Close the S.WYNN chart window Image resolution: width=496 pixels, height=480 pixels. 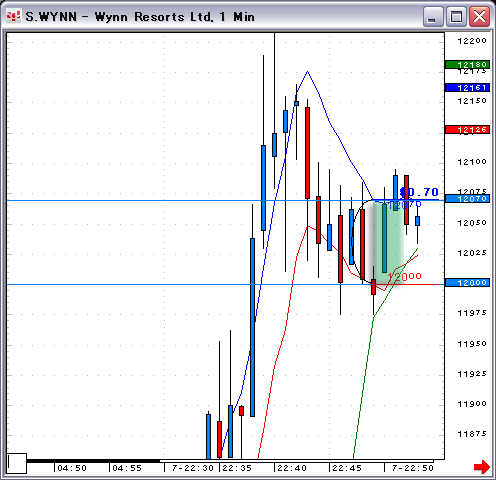[x=479, y=17]
